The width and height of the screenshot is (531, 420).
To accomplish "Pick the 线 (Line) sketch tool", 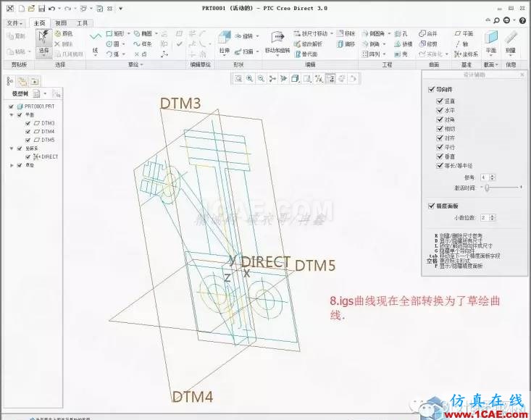I will (95, 43).
